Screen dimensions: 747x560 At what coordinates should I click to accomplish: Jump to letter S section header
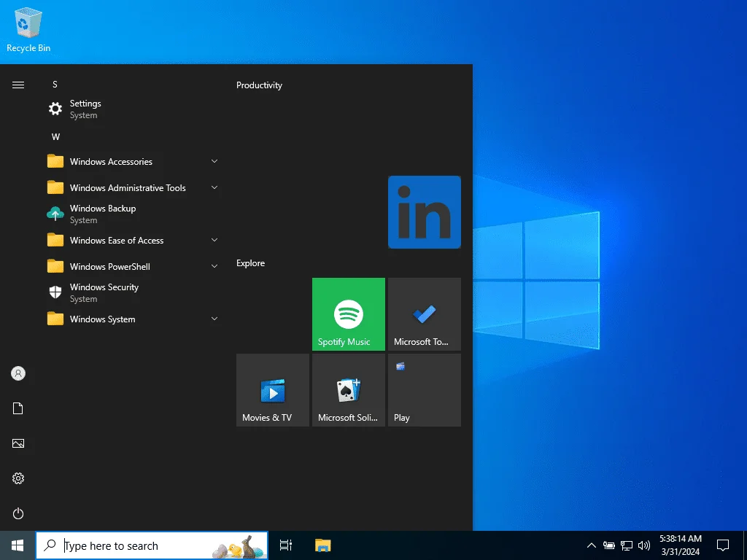(55, 85)
